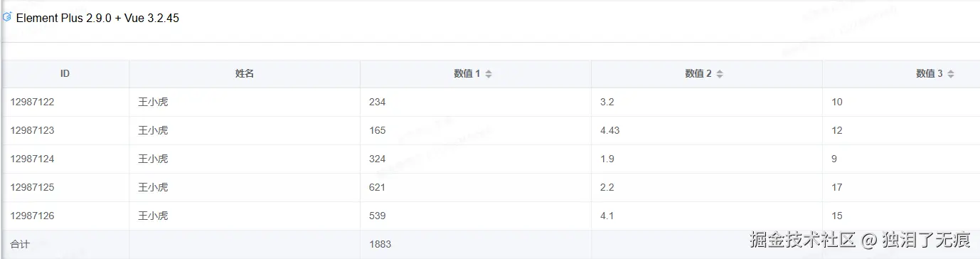
Task: Select the row with ID 12987123
Action: pos(491,131)
